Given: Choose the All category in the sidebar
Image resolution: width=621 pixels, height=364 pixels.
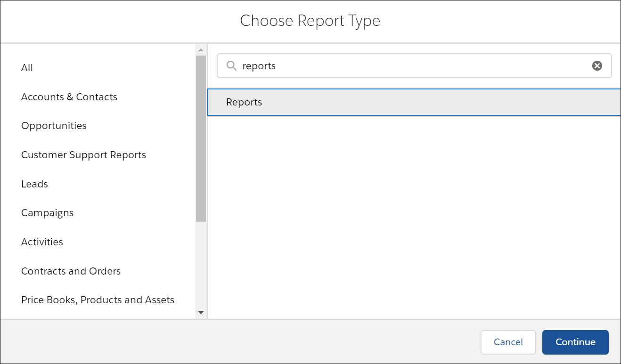Looking at the screenshot, I should (27, 68).
